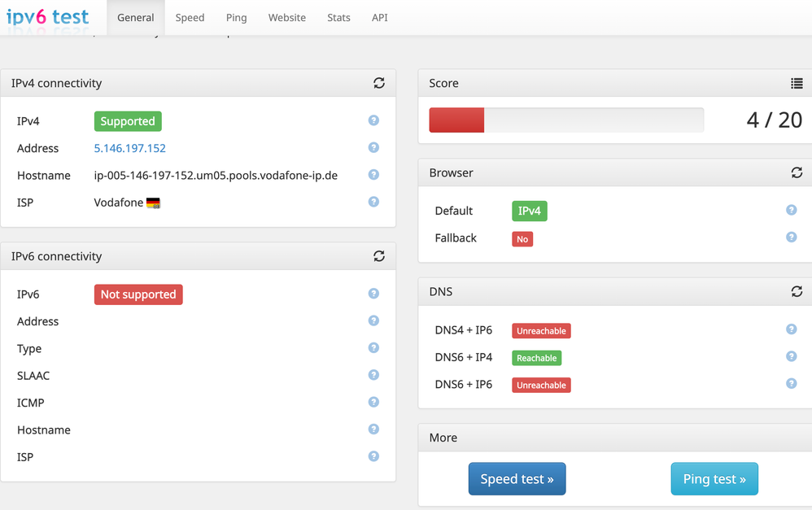Screen dimensions: 812x510
Task: Switch to the Speed tab
Action: (190, 18)
